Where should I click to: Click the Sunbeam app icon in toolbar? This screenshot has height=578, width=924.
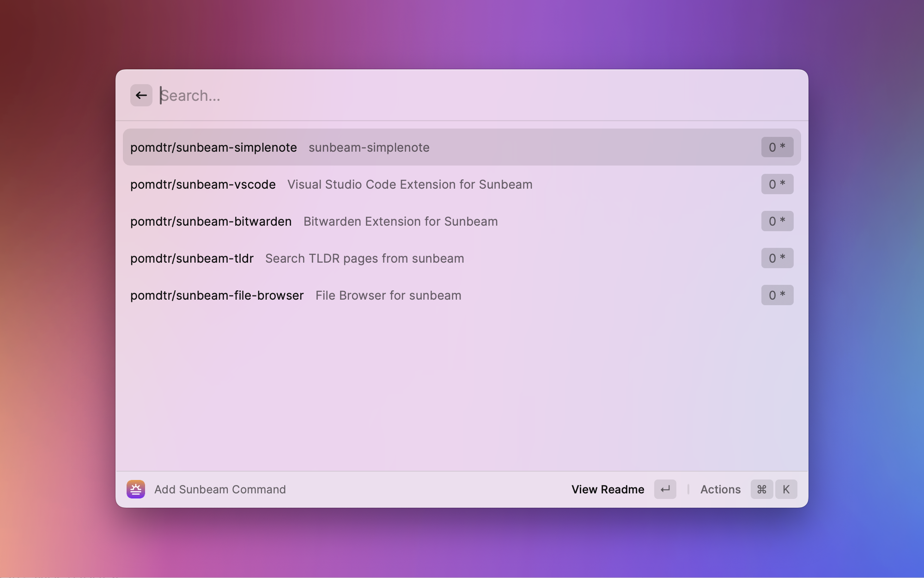click(x=136, y=489)
